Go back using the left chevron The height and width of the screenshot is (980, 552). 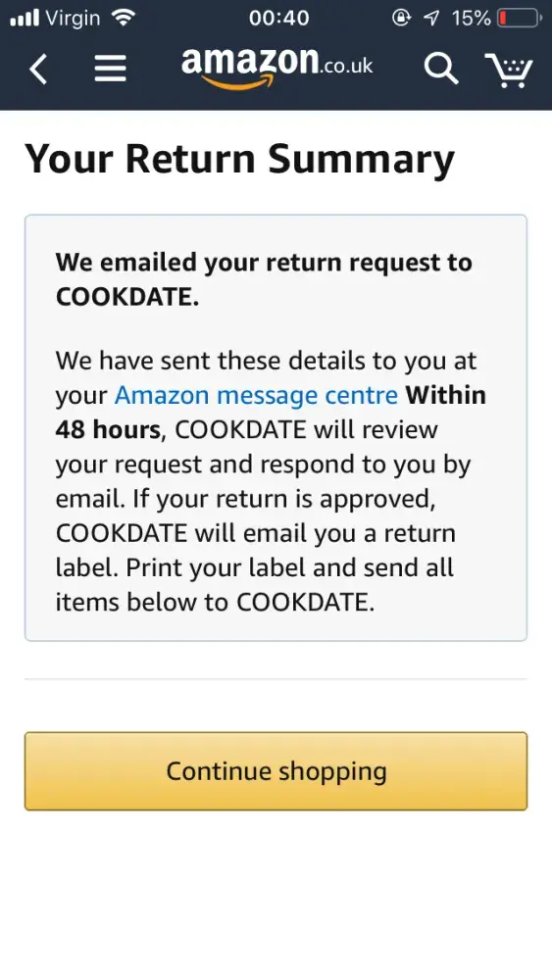pyautogui.click(x=39, y=69)
